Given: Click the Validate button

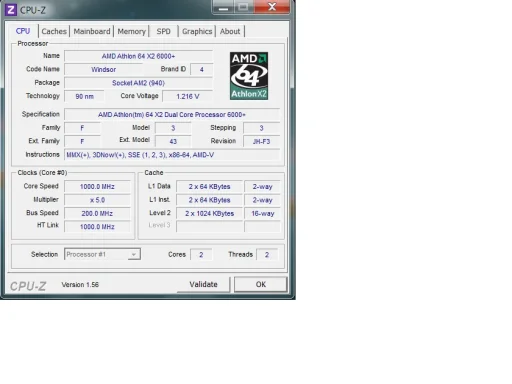Looking at the screenshot, I should point(203,284).
